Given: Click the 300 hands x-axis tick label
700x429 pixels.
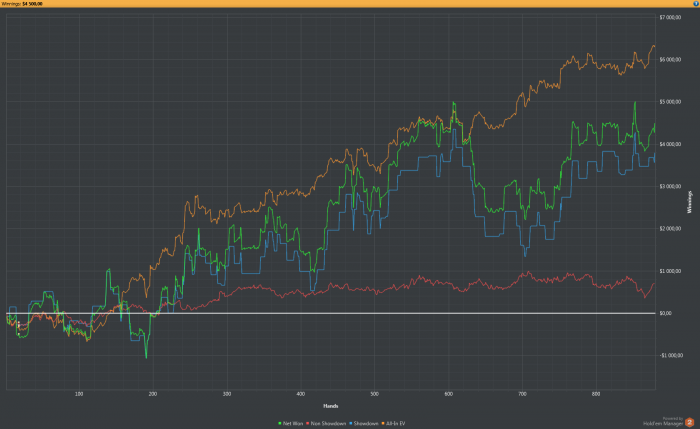Looking at the screenshot, I should tap(227, 394).
